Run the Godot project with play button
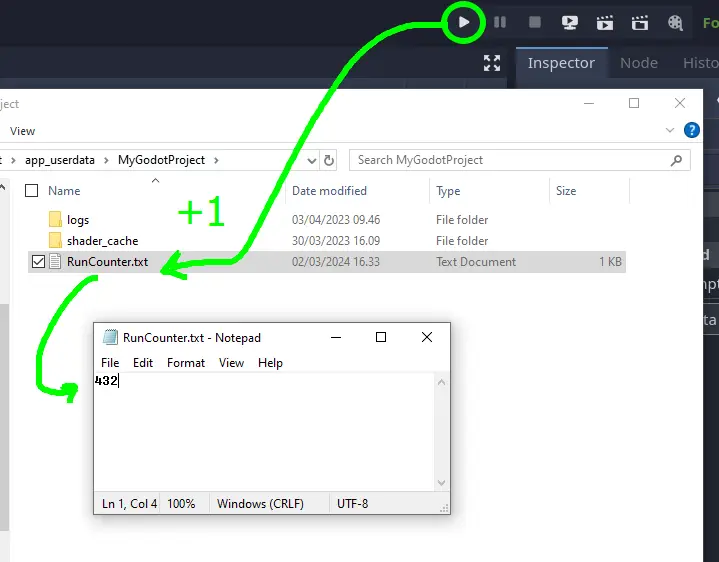This screenshot has height=562, width=719. click(x=464, y=22)
